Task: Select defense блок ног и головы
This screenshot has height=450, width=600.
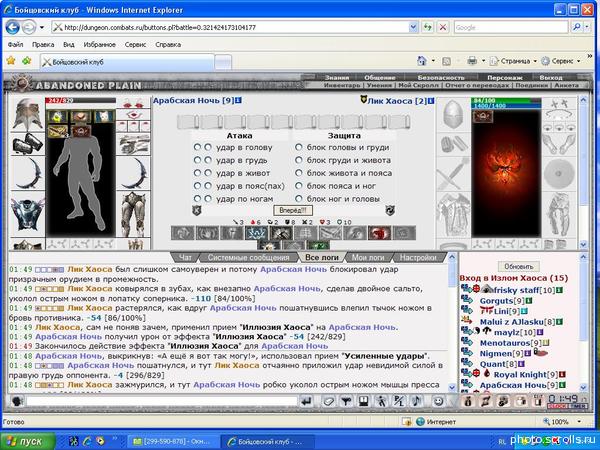Action: [x=299, y=199]
